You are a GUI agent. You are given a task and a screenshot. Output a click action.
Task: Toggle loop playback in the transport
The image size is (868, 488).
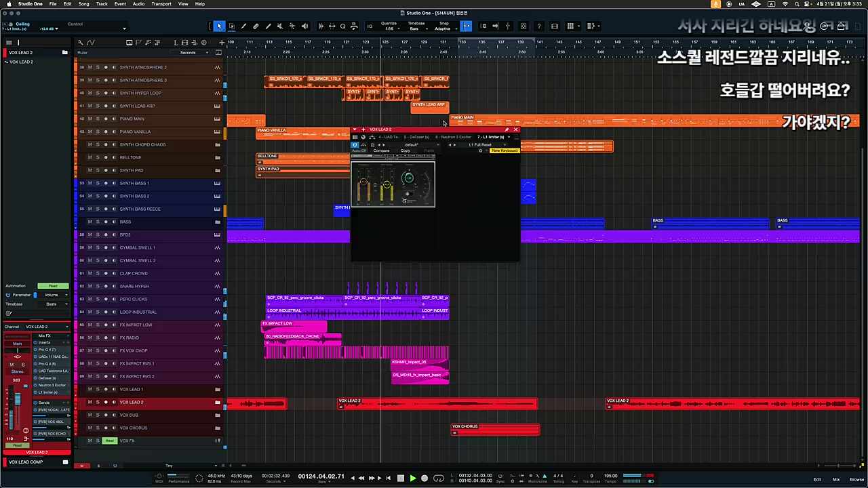(438, 478)
